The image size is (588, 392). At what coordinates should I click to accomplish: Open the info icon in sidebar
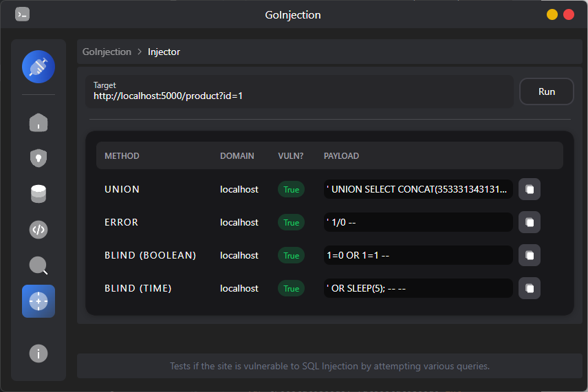point(39,353)
